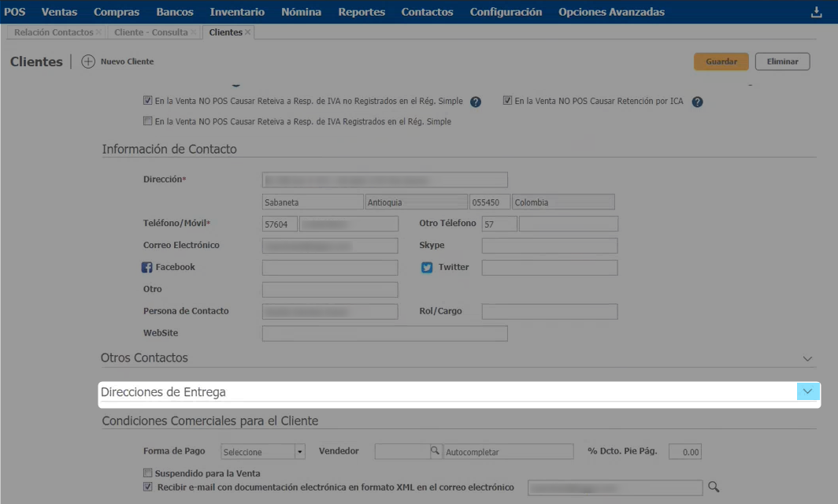Enable Reteiva for IVA Registrados checkbox
Screen dimensions: 838x504
point(147,122)
